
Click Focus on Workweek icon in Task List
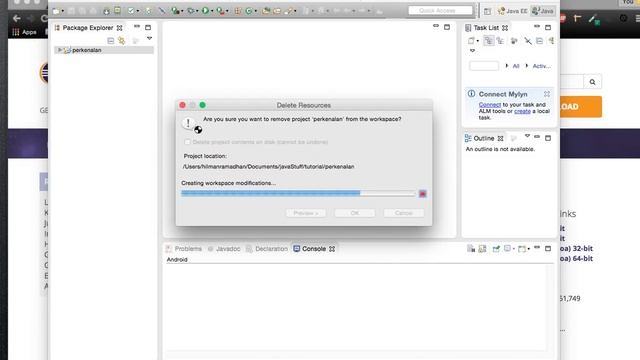[514, 40]
